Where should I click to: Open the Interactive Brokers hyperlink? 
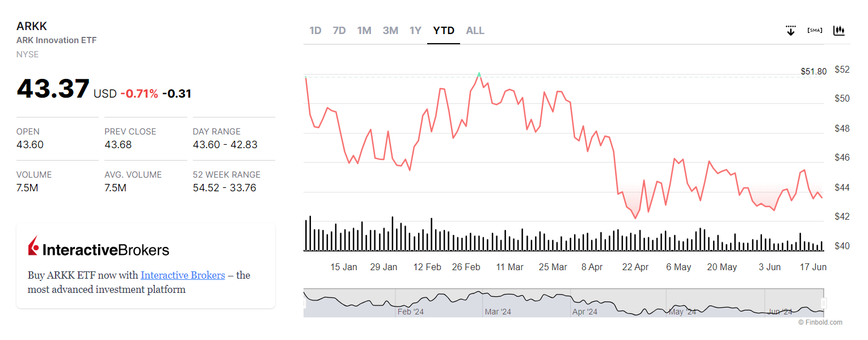[x=183, y=275]
